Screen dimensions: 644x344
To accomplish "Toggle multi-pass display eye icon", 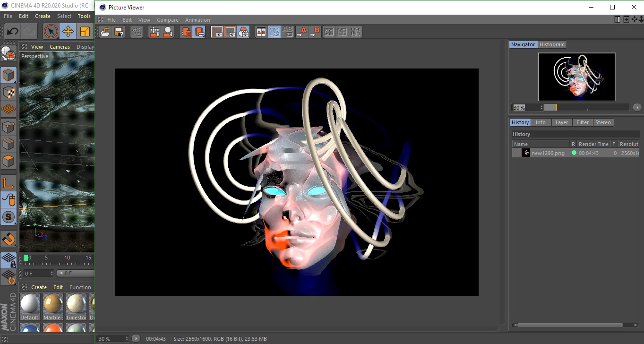I will click(243, 32).
